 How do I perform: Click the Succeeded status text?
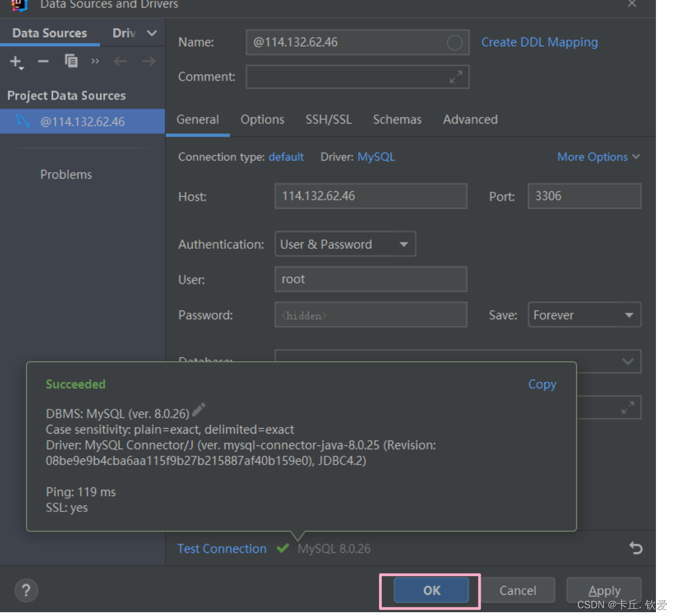[x=76, y=384]
